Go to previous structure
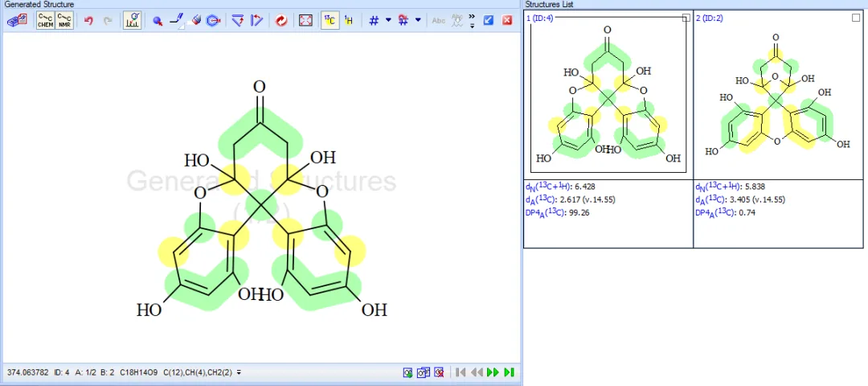 pos(477,372)
